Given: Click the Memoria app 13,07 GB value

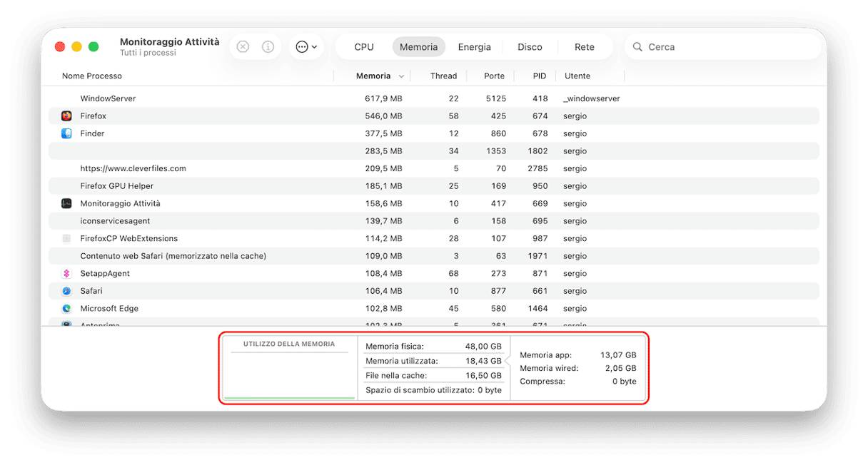Looking at the screenshot, I should click(x=619, y=354).
